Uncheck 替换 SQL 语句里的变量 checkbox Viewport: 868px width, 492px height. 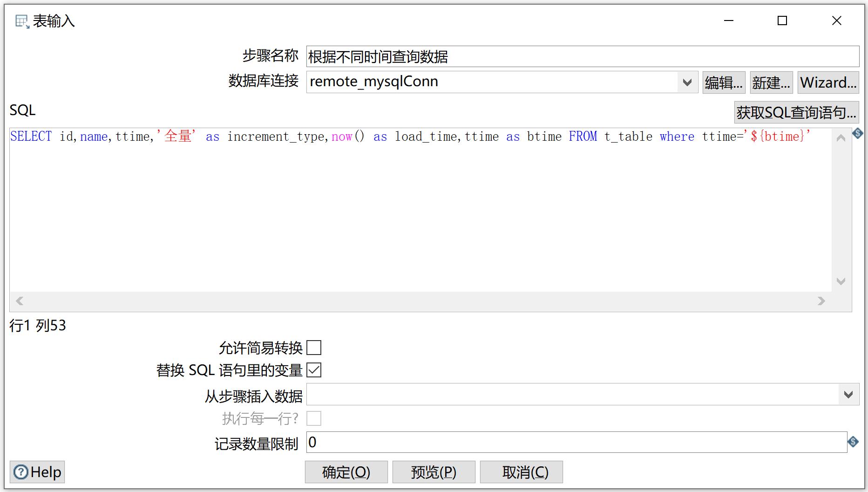tap(314, 370)
